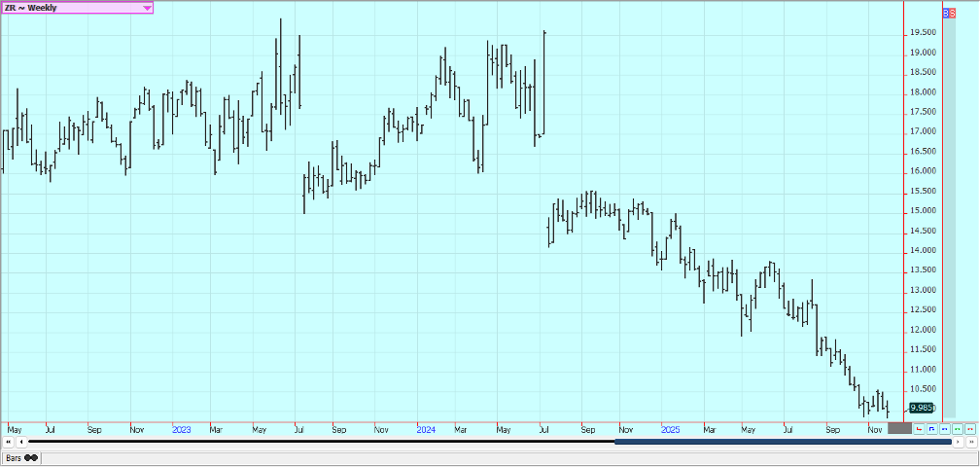Image resolution: width=980 pixels, height=467 pixels.
Task: Click the blue B buy button
Action: click(x=948, y=14)
